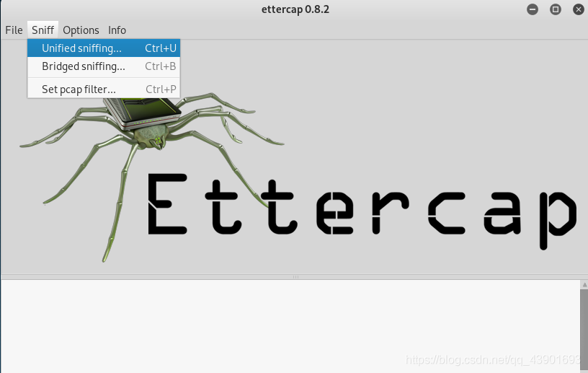Choose Bridged sniffing from the menu
Screen dimensions: 588x373
coord(104,66)
